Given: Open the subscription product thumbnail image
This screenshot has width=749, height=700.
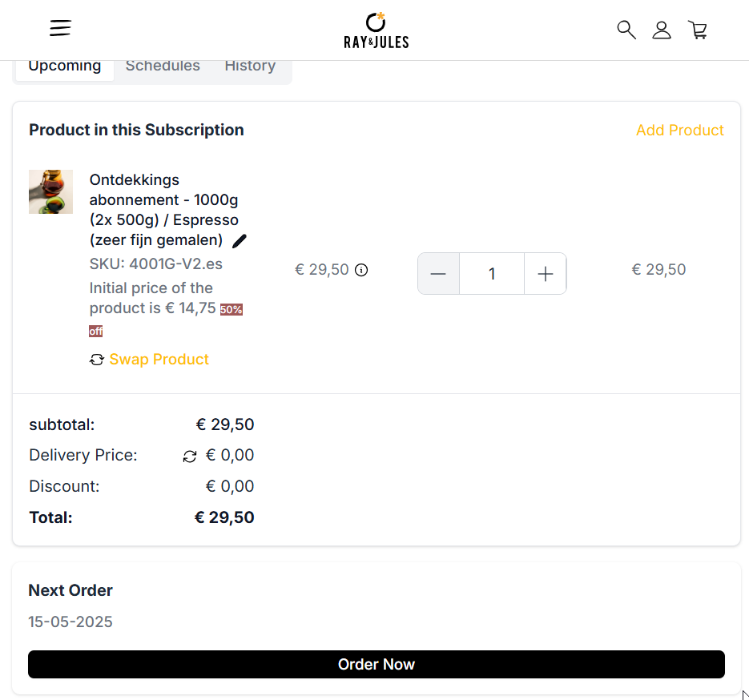Looking at the screenshot, I should pyautogui.click(x=50, y=191).
